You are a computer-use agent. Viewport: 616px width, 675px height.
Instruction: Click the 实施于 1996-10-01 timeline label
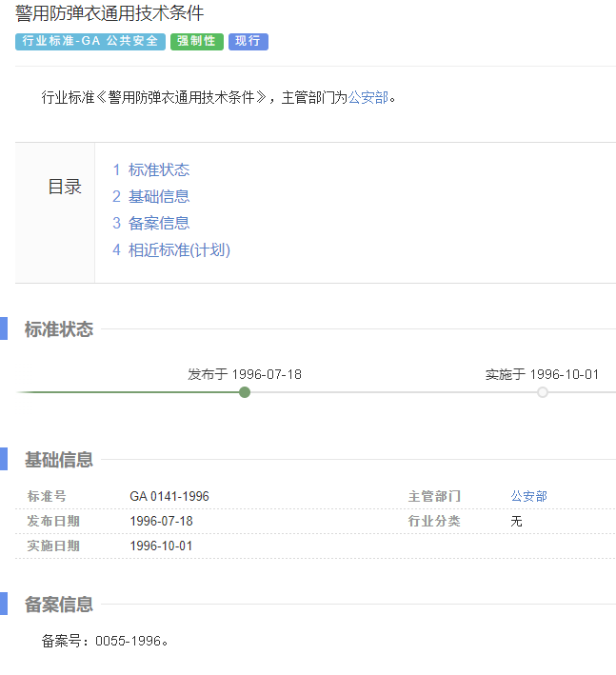tap(542, 374)
